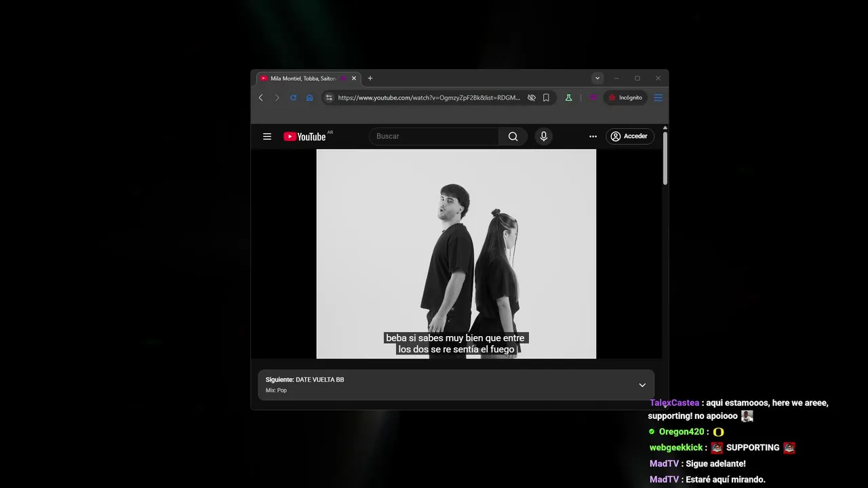Click the avatar emote after "no apoiooo"
The height and width of the screenshot is (488, 868).
click(x=747, y=416)
